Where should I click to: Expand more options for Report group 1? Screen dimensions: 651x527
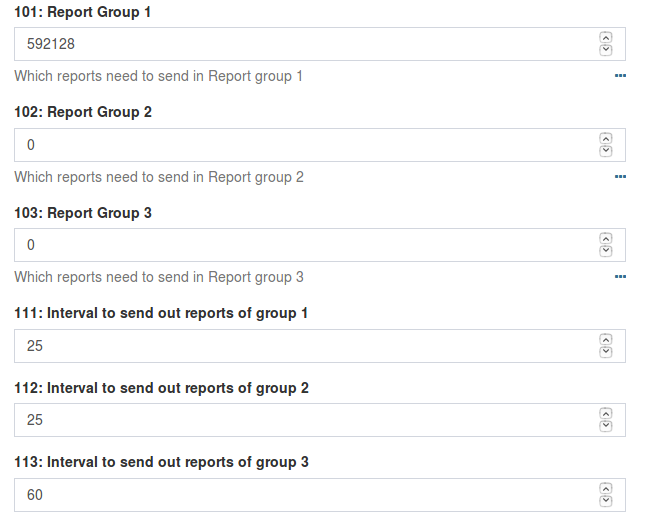(620, 76)
